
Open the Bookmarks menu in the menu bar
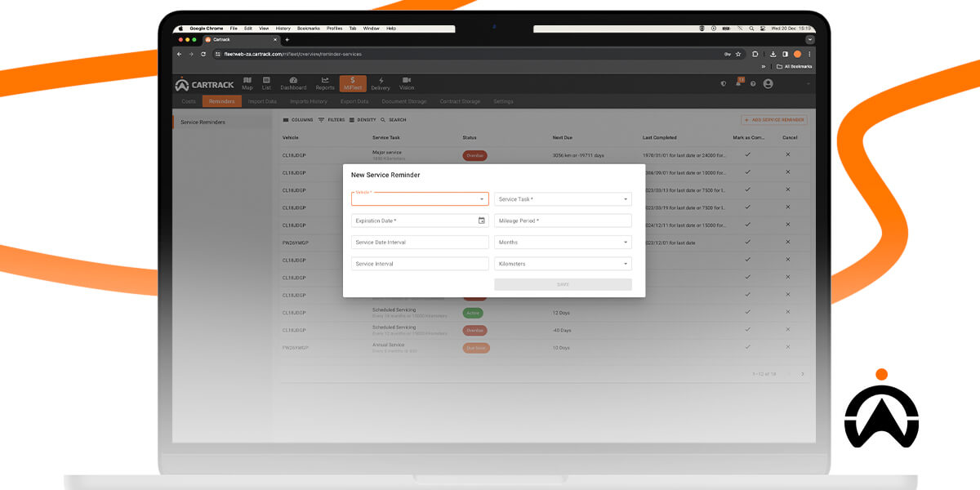click(310, 28)
